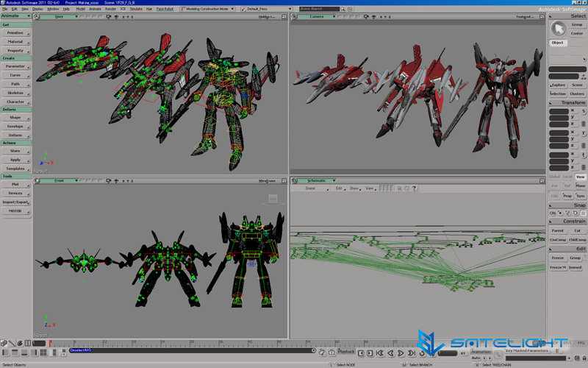
Task: Open the Schematic Show menu
Action: pyautogui.click(x=354, y=188)
